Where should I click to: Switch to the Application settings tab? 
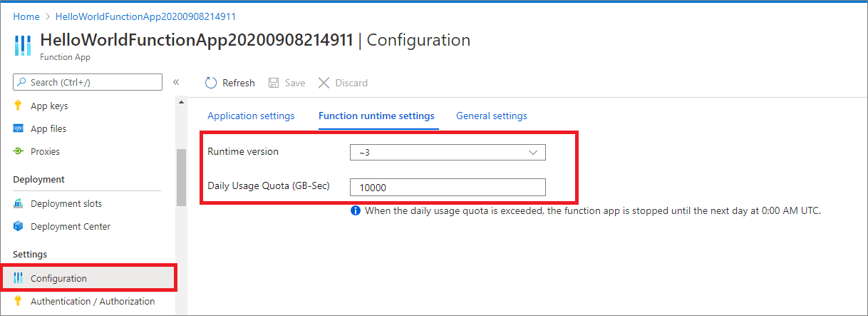click(251, 116)
